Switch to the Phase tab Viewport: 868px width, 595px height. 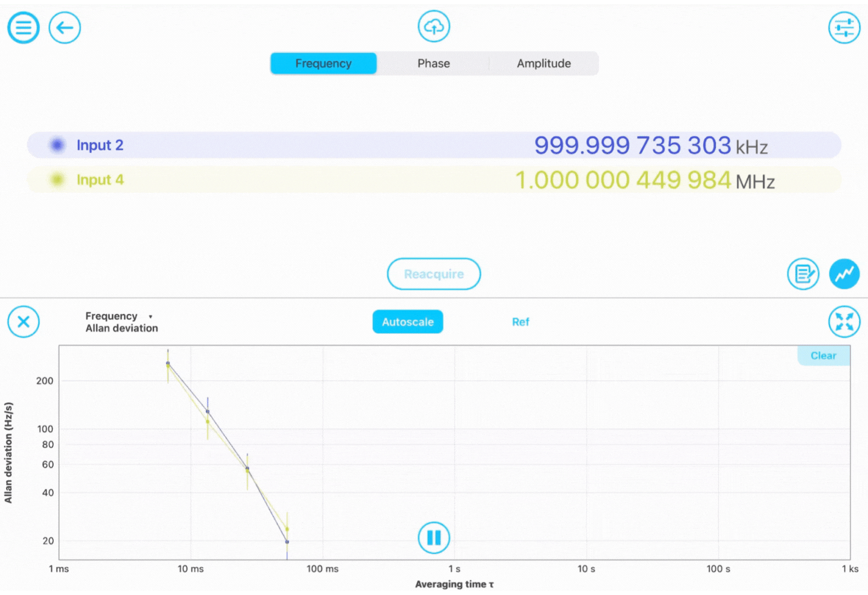[x=433, y=63]
